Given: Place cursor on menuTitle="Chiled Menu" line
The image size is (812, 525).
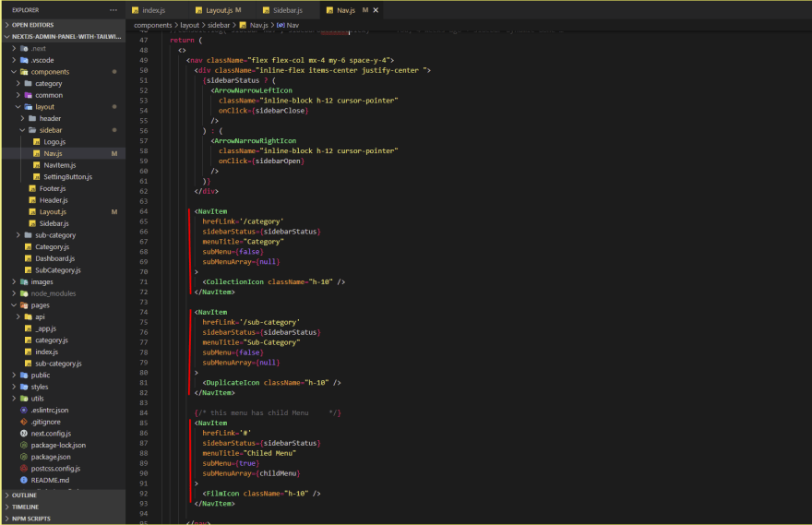Looking at the screenshot, I should pos(249,454).
